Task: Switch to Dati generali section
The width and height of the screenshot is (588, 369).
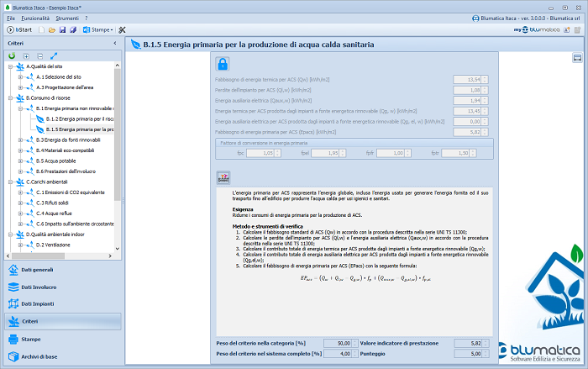Action: 37,270
